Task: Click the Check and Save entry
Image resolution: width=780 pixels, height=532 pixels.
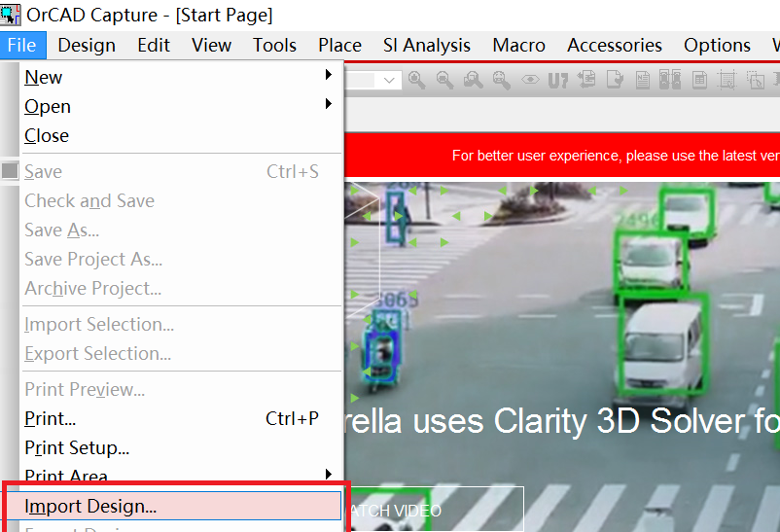Action: [182, 200]
